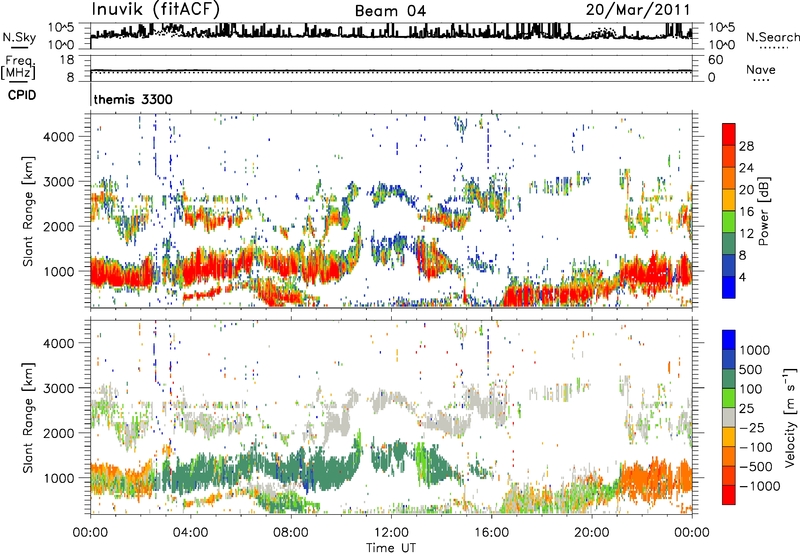The width and height of the screenshot is (800, 554).
Task: Click the "4000" tick of the power panel
Action: 59,137
